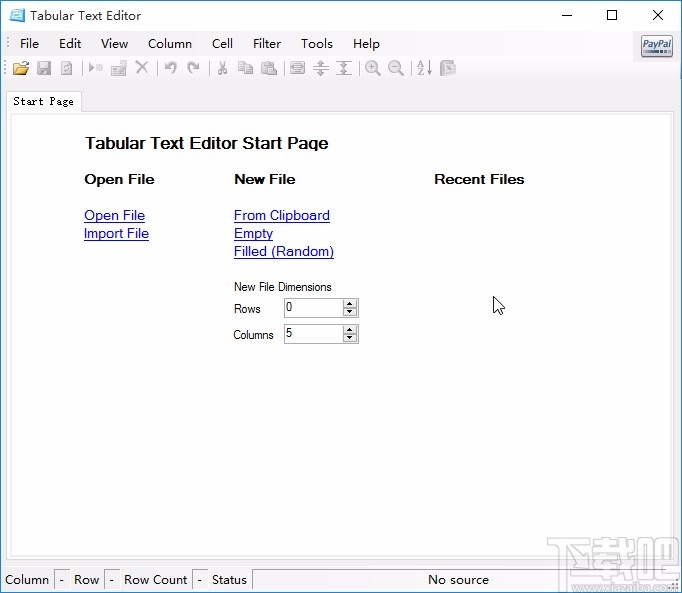Click the Open file folder icon
The image size is (682, 593).
click(x=20, y=68)
